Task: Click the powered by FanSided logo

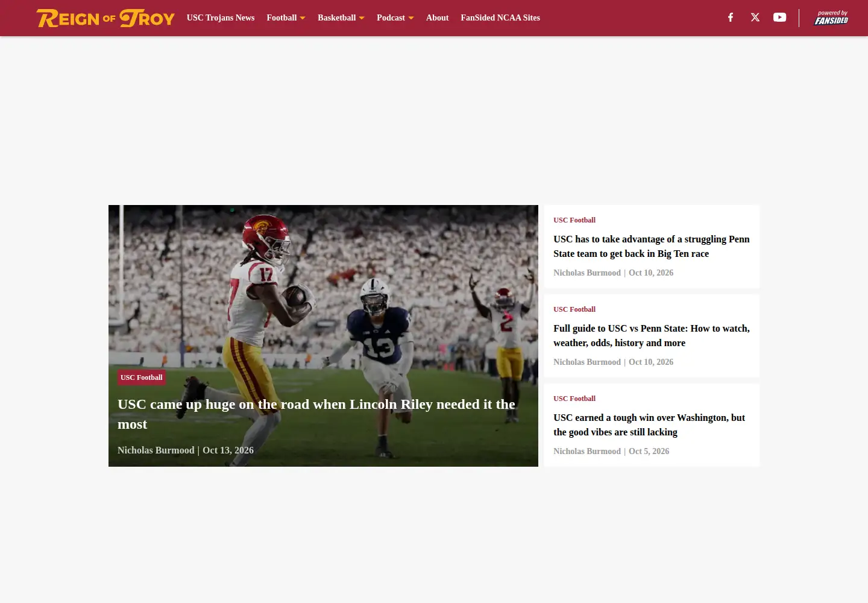Action: pos(831,17)
